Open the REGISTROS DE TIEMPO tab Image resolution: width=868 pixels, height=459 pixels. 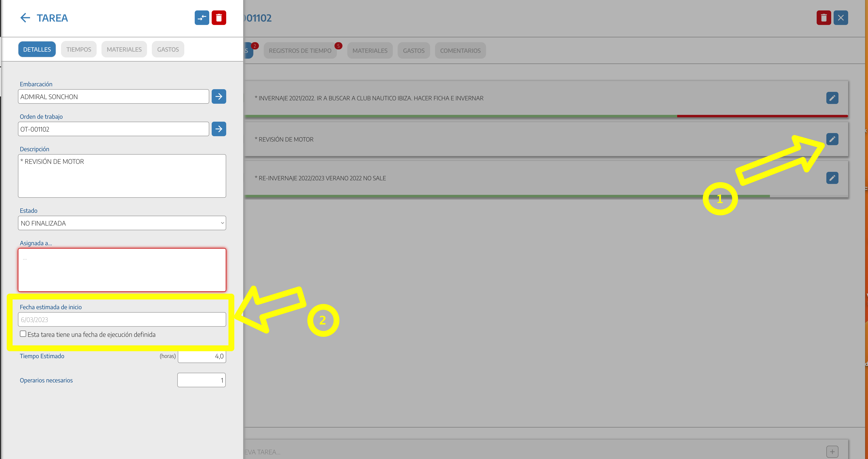pos(300,51)
